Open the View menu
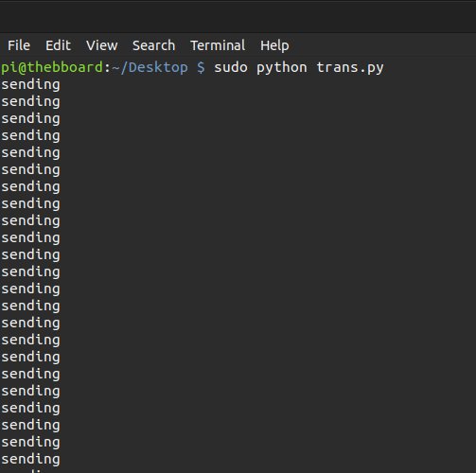This screenshot has height=473, width=476. click(102, 45)
